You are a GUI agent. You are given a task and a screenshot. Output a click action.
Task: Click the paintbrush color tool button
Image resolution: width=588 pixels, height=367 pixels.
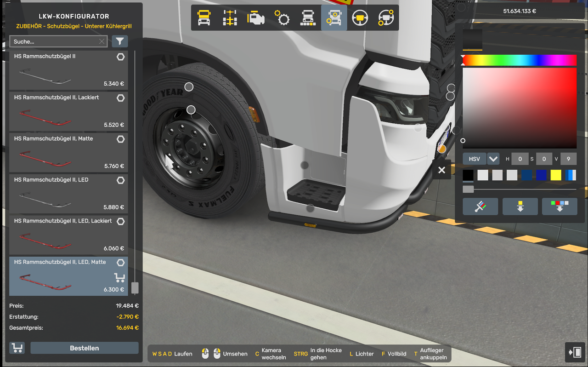pos(480,206)
